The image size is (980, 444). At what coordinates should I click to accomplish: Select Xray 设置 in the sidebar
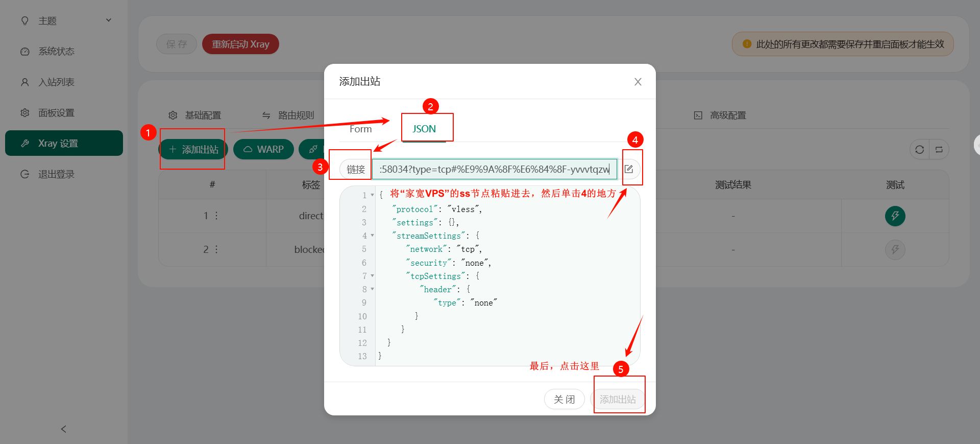pyautogui.click(x=64, y=143)
